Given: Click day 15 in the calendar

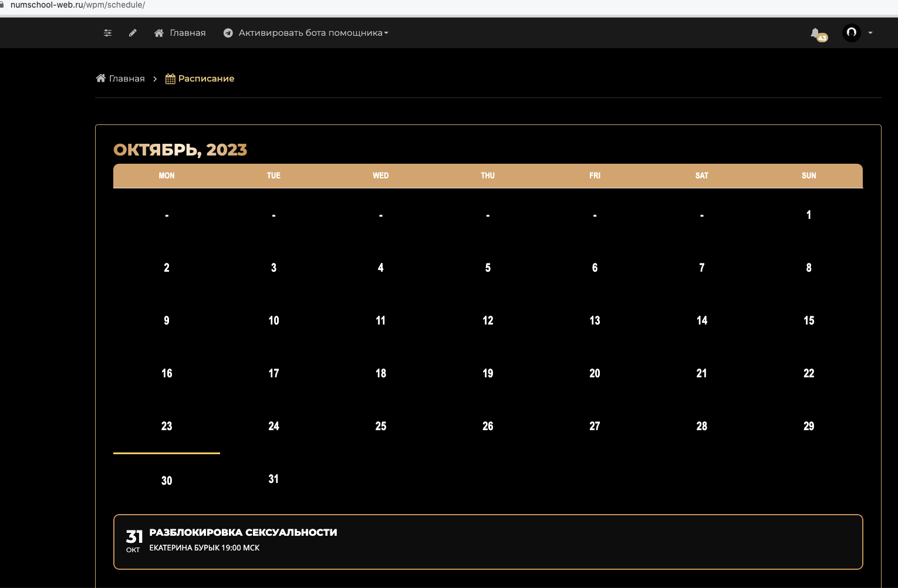Looking at the screenshot, I should [x=809, y=320].
